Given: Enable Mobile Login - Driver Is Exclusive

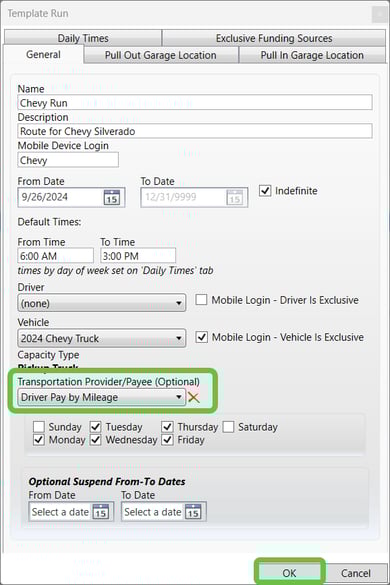Looking at the screenshot, I should coord(202,300).
